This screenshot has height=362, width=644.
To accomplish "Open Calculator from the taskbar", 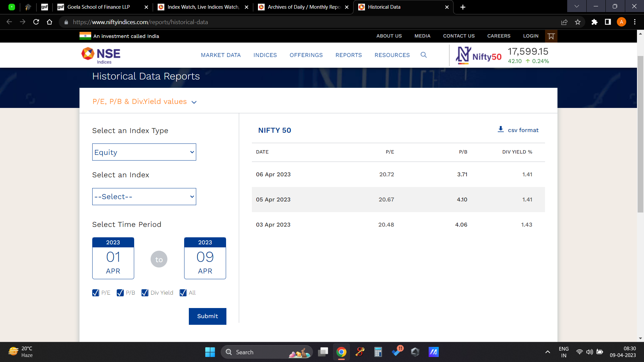I will point(378,352).
